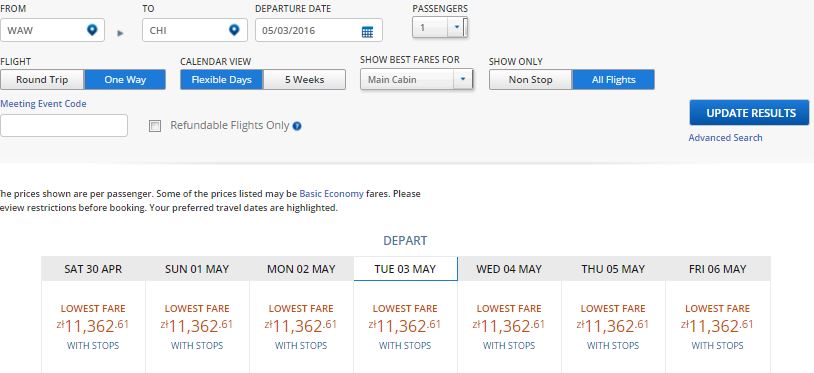Click the location pin icon in FROM field
The height and width of the screenshot is (373, 814).
(x=92, y=30)
